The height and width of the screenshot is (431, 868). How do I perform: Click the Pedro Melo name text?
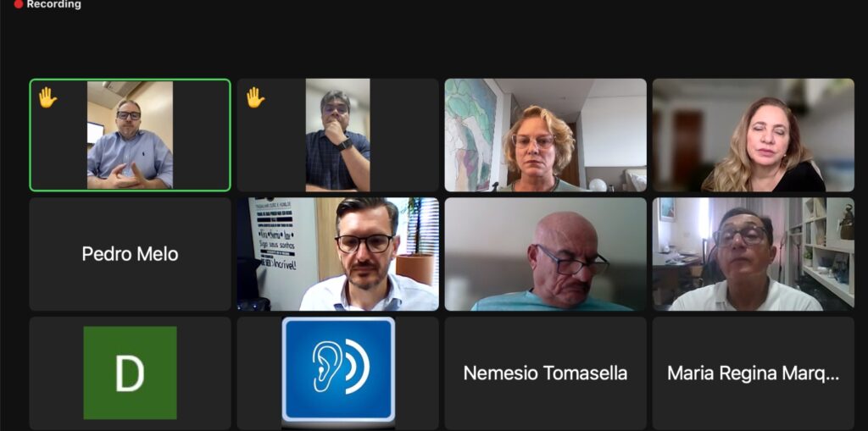coord(130,254)
